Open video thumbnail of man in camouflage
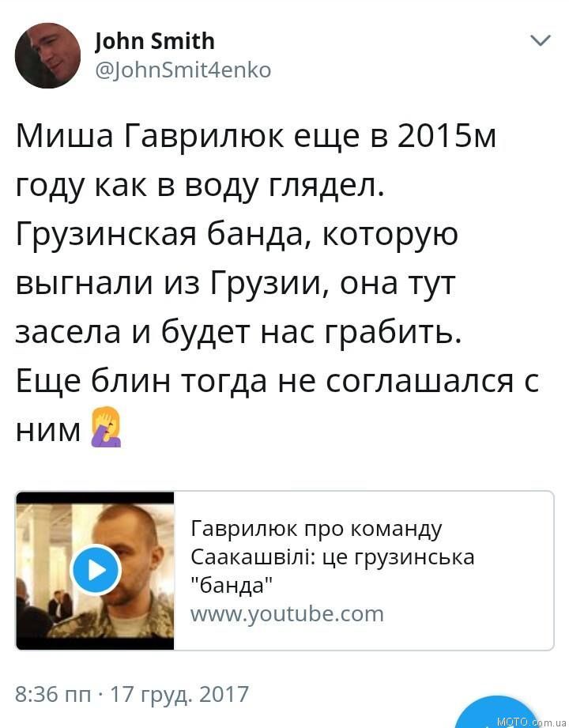The image size is (569, 728). tap(95, 571)
